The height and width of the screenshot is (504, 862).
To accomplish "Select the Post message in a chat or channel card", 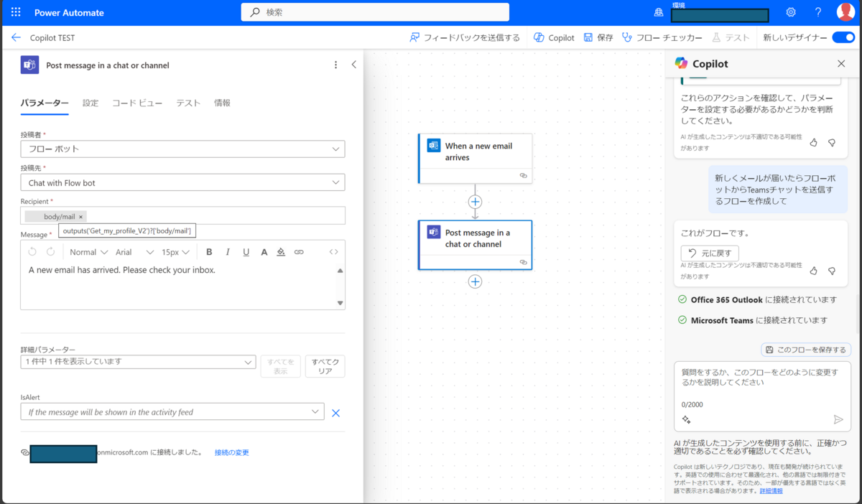I will (475, 245).
